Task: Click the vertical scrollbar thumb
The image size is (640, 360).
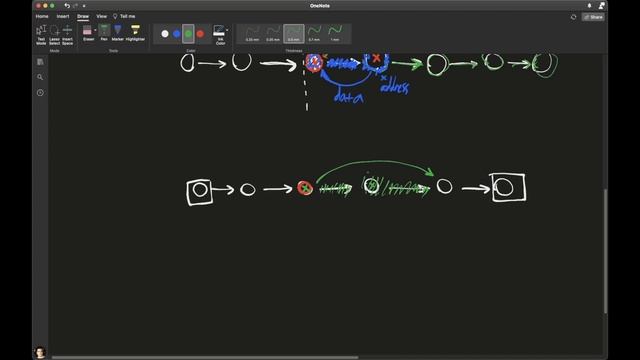Action: pyautogui.click(x=605, y=251)
